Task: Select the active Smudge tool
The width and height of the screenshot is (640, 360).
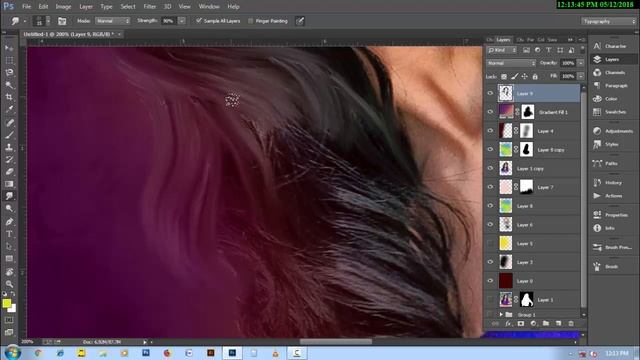Action: coord(9,196)
